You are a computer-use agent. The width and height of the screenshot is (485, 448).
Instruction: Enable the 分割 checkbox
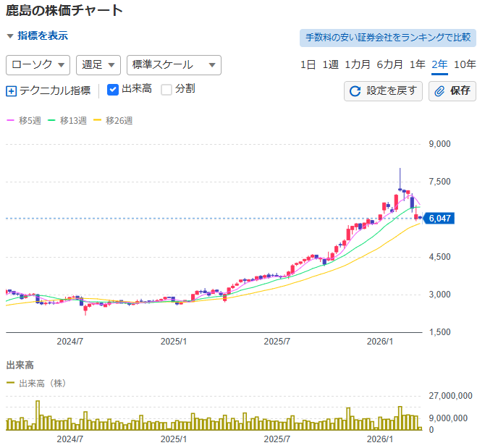click(166, 90)
